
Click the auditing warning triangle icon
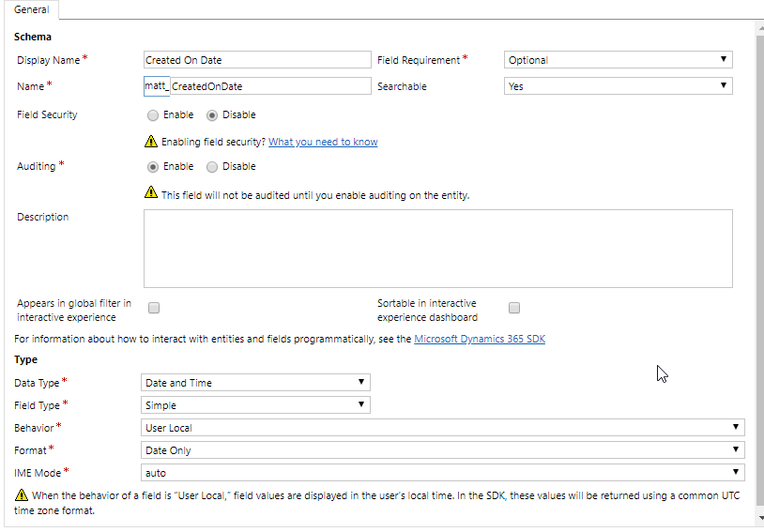click(151, 192)
